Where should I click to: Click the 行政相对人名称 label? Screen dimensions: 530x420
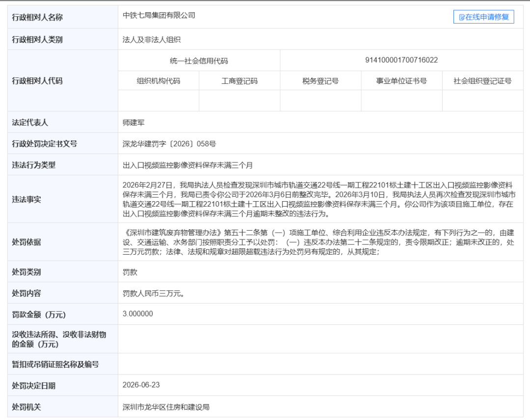[37, 17]
